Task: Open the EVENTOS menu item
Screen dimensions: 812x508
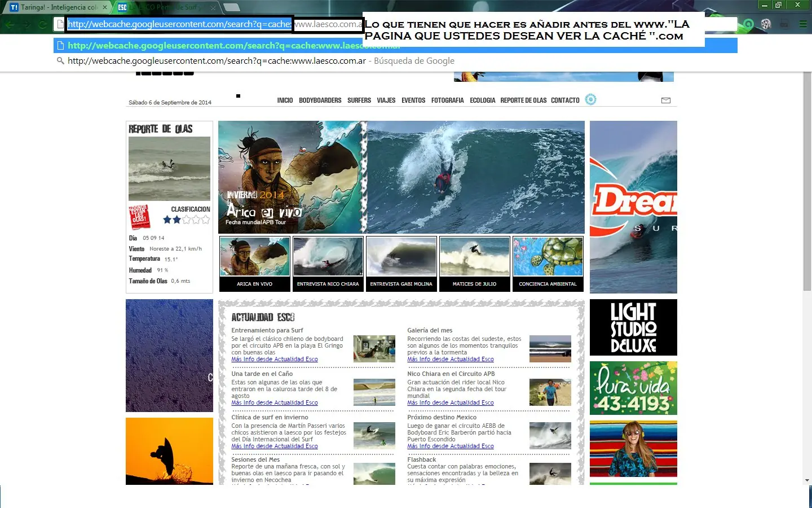Action: 413,100
